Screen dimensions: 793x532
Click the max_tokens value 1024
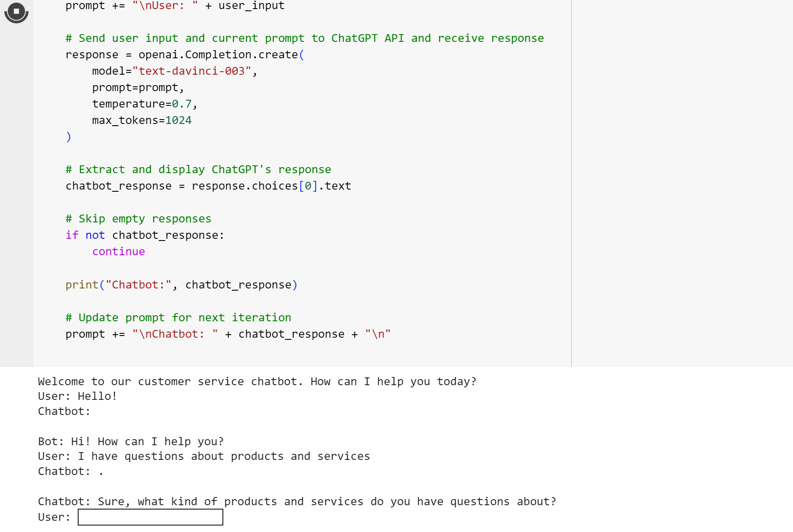pyautogui.click(x=178, y=120)
